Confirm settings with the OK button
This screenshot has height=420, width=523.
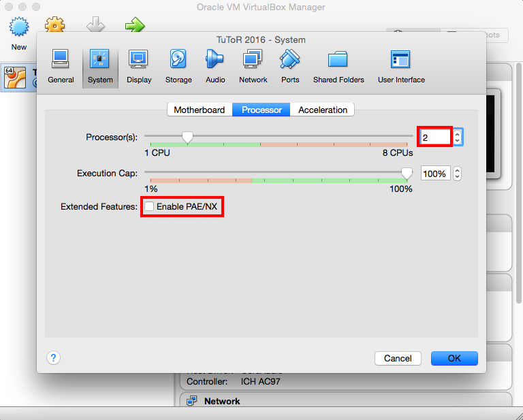click(454, 358)
